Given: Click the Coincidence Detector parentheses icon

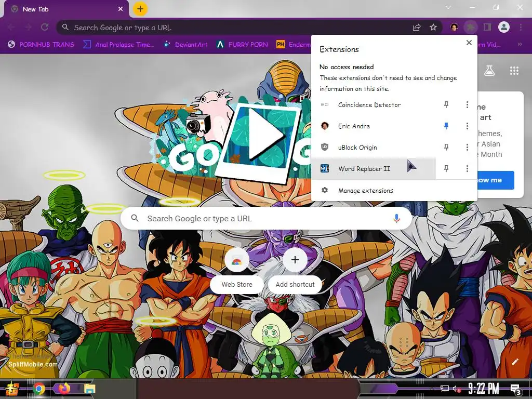Looking at the screenshot, I should 325,105.
